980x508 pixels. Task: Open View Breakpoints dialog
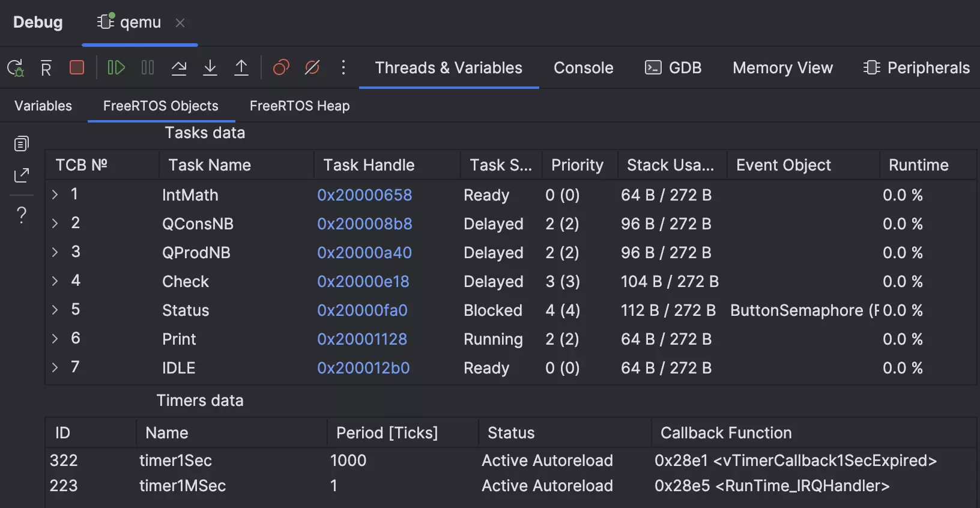coord(281,67)
